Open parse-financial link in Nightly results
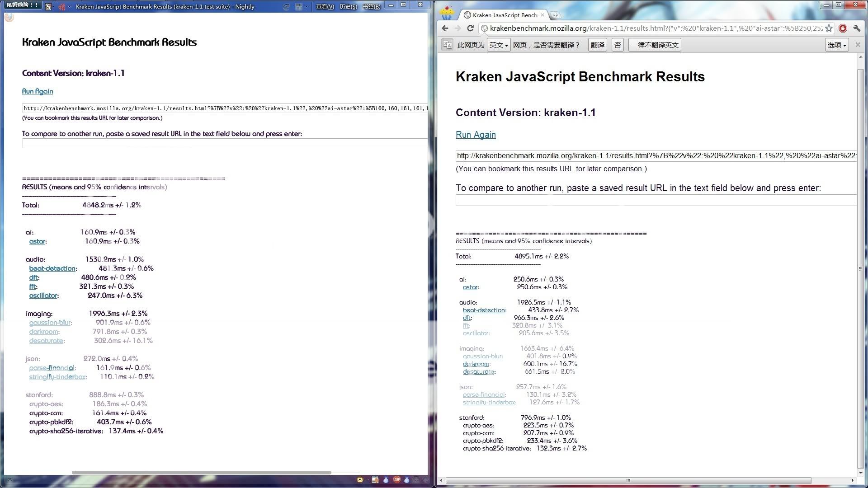This screenshot has width=868, height=488. click(52, 368)
